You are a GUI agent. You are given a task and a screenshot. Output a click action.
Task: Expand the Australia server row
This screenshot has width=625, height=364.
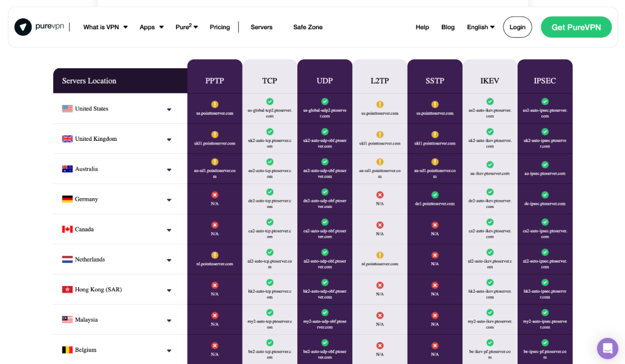(x=169, y=170)
